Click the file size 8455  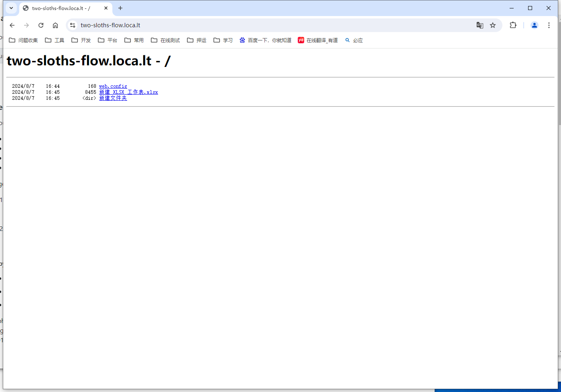91,92
